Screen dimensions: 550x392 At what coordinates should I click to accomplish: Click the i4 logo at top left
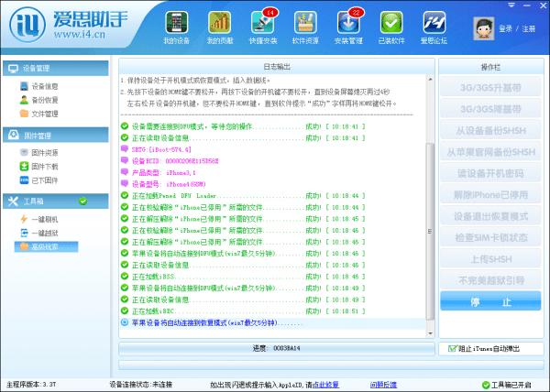pyautogui.click(x=27, y=25)
